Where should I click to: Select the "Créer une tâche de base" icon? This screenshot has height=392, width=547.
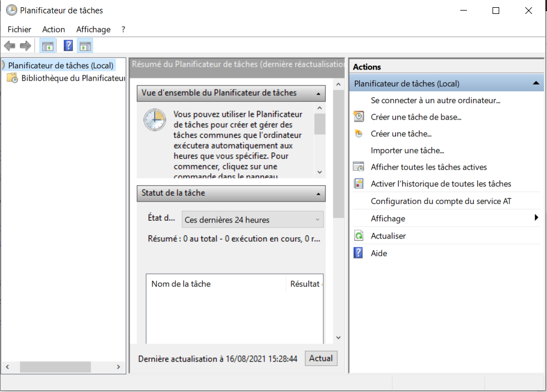(x=357, y=117)
